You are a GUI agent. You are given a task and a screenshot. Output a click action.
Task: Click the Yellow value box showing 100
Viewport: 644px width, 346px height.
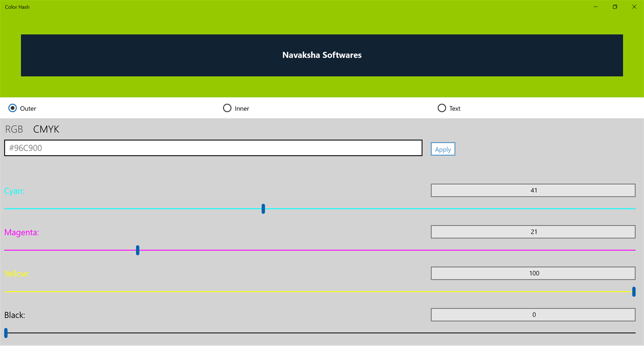coord(533,273)
